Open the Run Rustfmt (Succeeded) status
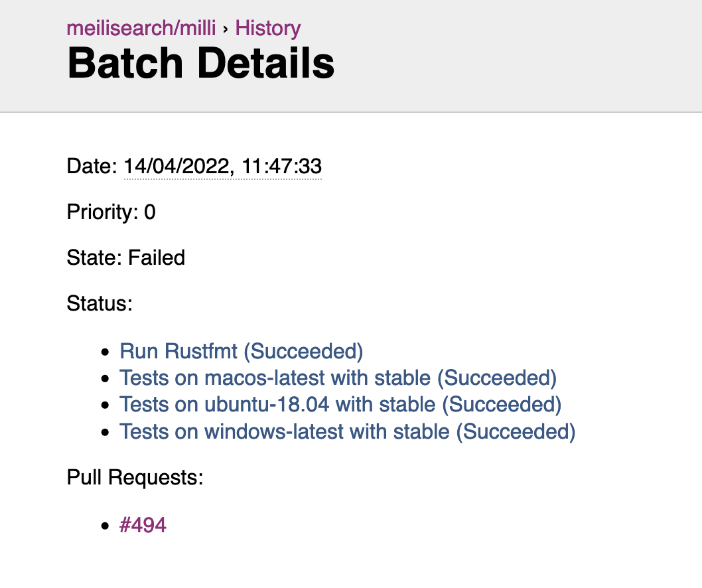 pyautogui.click(x=242, y=351)
